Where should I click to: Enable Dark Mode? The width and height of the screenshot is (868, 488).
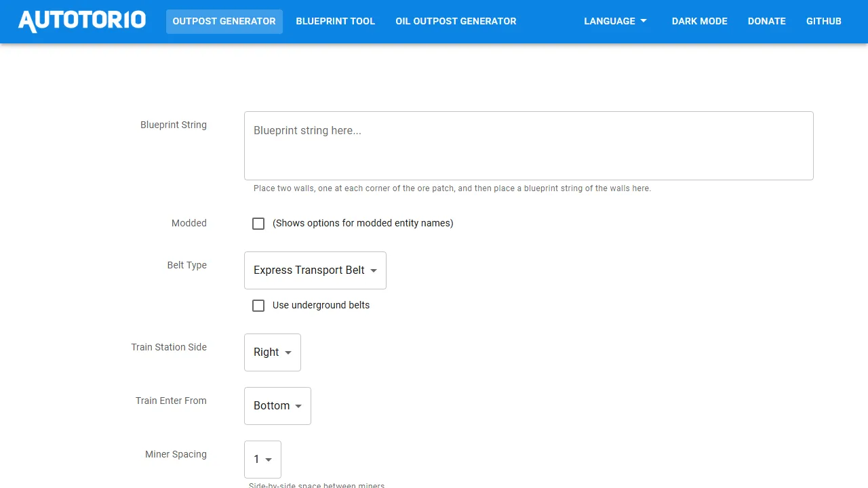click(699, 21)
